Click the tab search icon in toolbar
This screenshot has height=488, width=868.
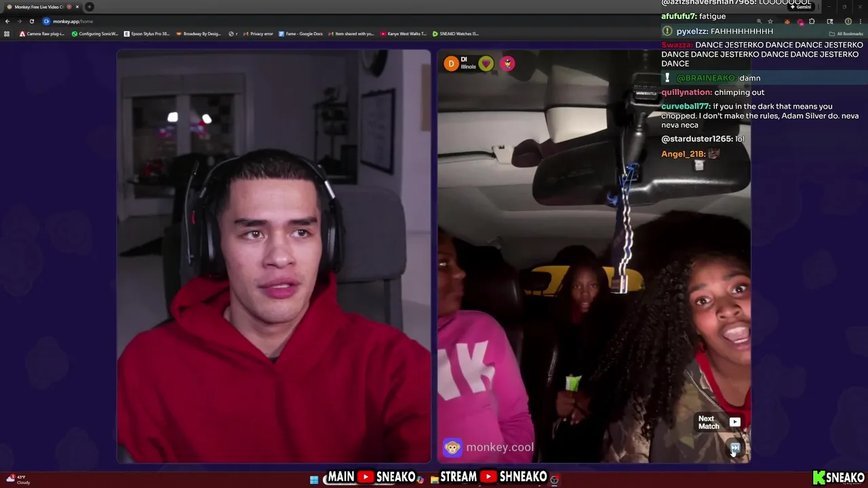coord(830,21)
